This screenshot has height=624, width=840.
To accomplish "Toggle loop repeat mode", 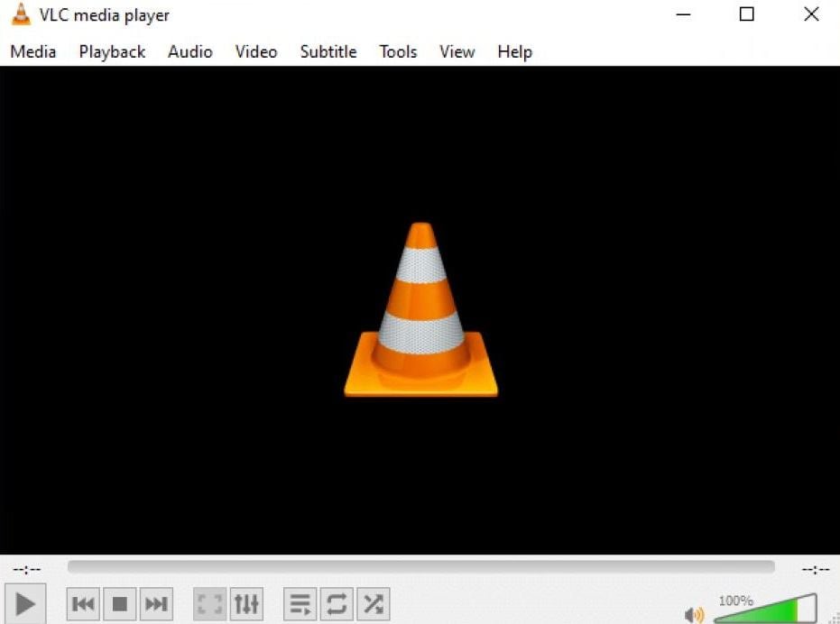I will (x=337, y=604).
